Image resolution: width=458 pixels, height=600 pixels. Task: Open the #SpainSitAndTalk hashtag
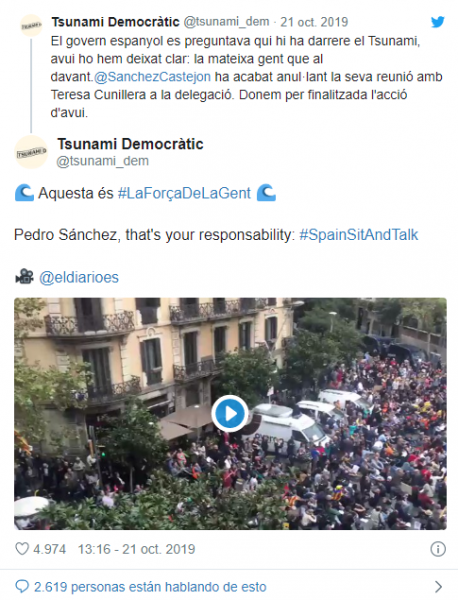point(359,235)
